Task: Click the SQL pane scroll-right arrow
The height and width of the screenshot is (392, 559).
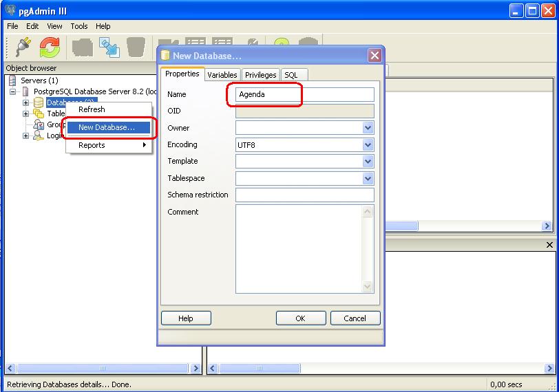Action: [x=549, y=368]
